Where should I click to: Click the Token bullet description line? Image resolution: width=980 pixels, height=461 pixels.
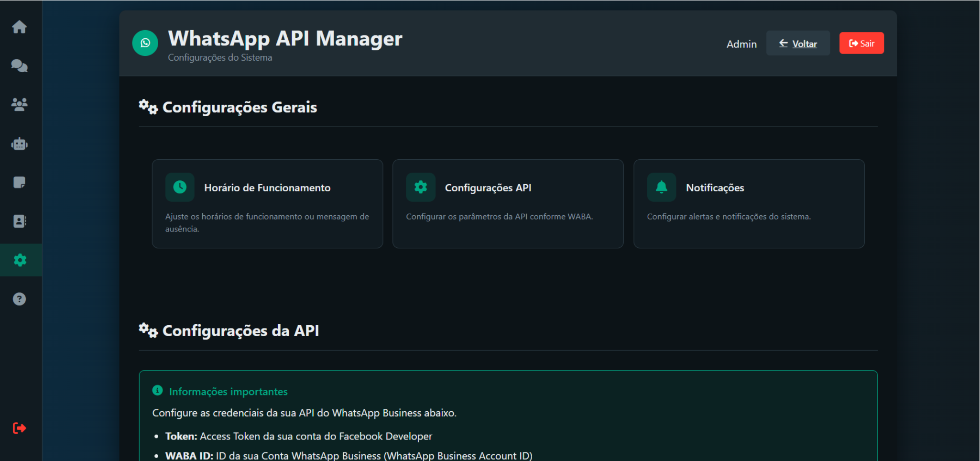(299, 436)
